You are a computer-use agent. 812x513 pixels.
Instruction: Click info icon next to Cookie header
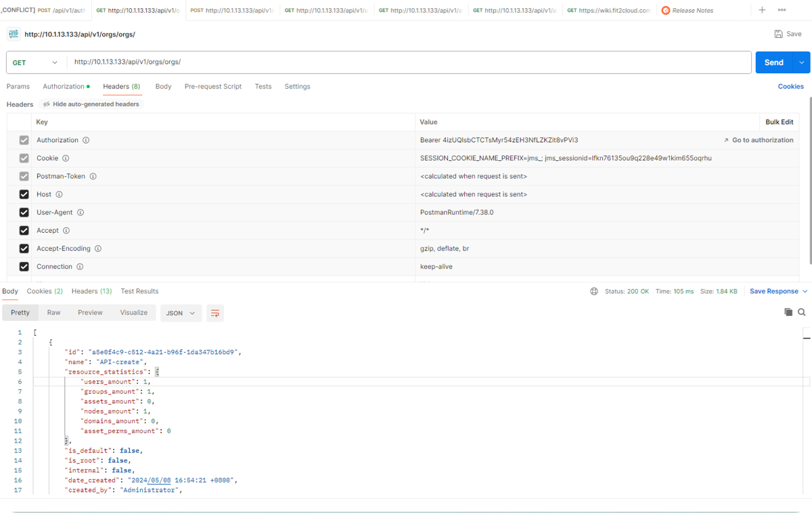[66, 158]
